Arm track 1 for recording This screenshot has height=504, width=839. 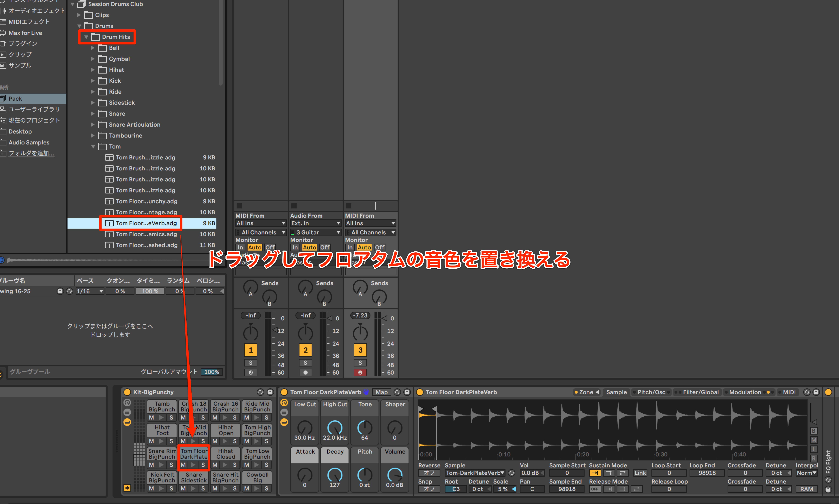click(250, 372)
